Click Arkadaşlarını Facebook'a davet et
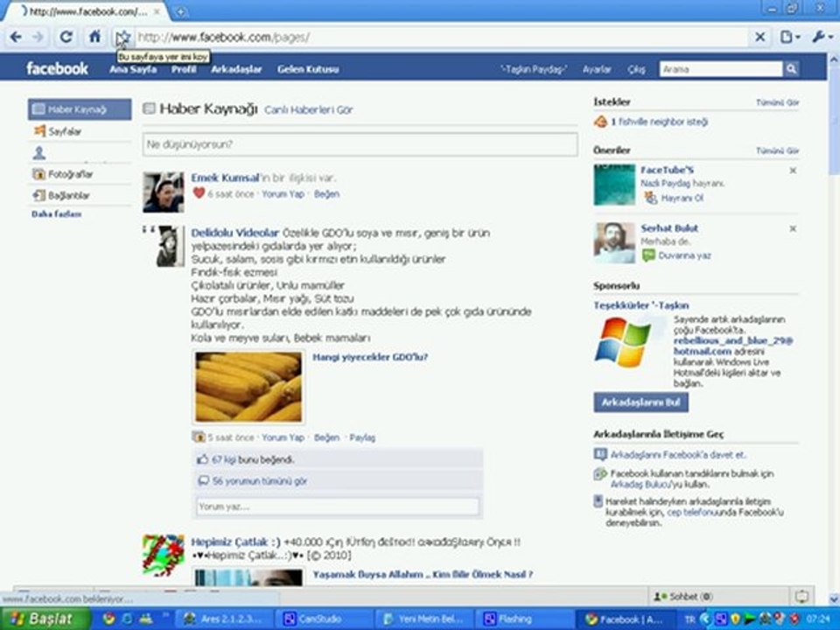Screen dimensions: 840x630 click(677, 455)
